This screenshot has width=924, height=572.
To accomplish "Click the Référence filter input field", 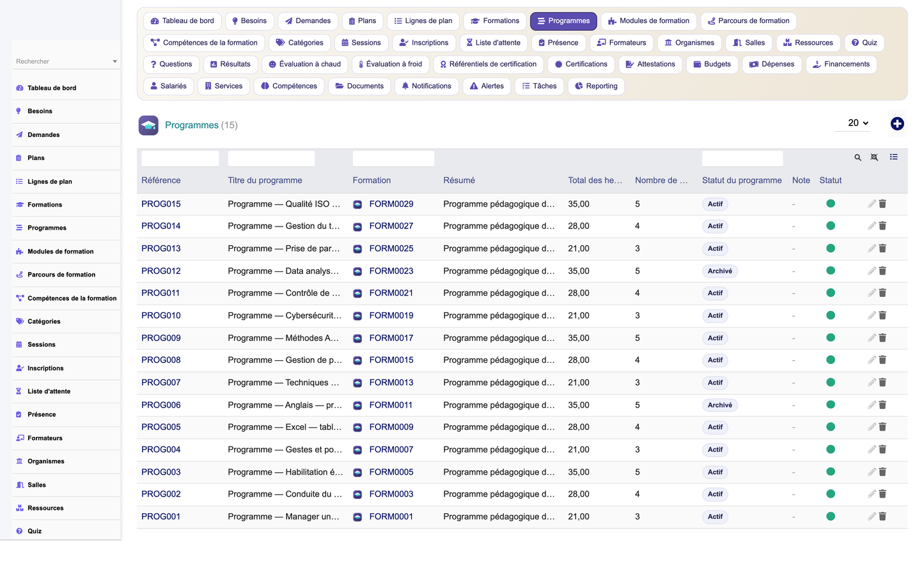I will (x=180, y=159).
